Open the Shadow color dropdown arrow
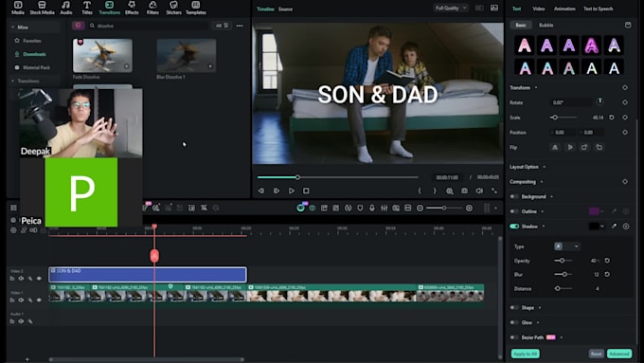Viewport: 644px width, 363px height. tap(602, 227)
